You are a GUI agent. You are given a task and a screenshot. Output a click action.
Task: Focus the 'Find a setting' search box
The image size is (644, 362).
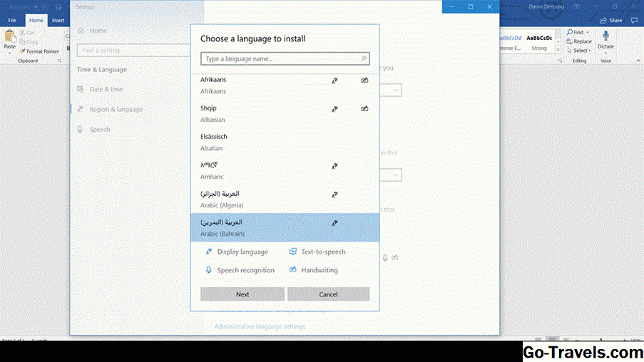click(x=133, y=50)
